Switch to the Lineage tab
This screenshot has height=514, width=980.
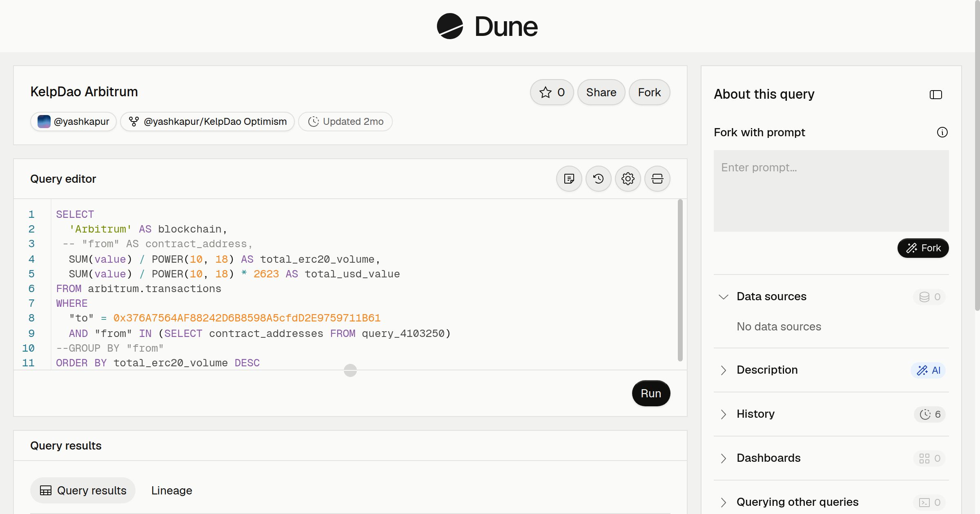tap(171, 490)
